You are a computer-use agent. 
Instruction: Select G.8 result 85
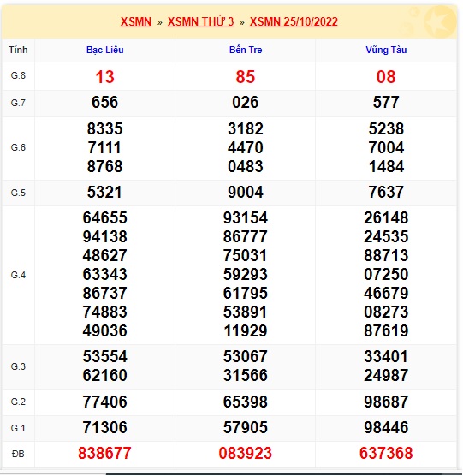pos(246,76)
